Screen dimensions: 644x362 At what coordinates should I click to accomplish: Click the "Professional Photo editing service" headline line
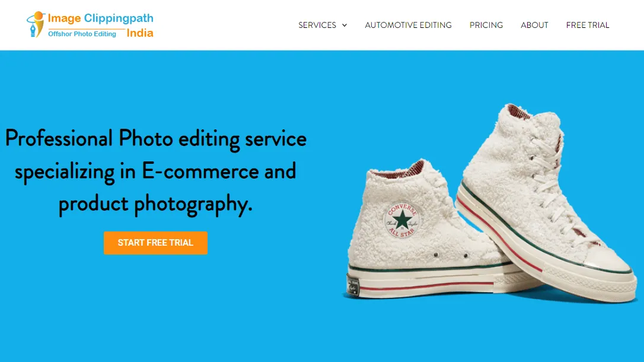(155, 138)
